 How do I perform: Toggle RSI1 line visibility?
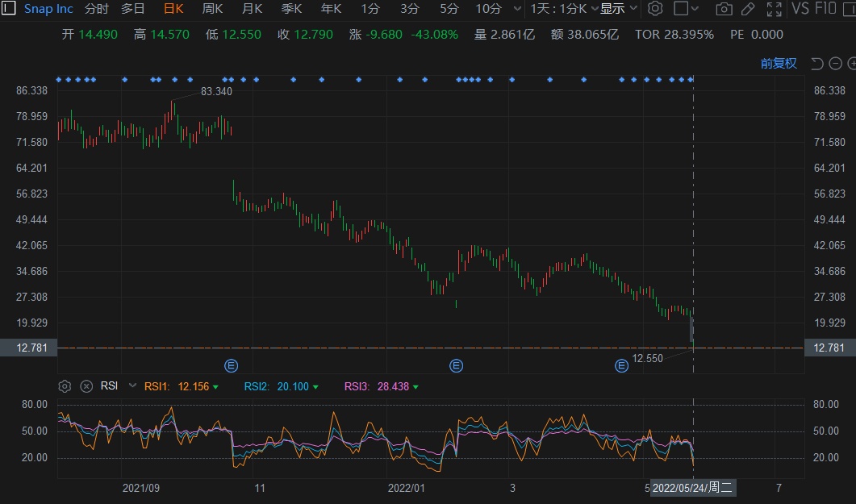click(215, 387)
